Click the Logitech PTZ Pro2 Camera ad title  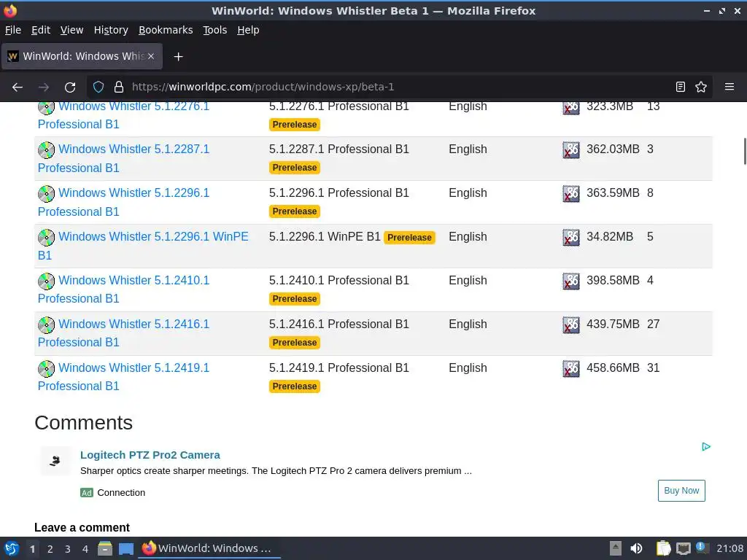click(150, 455)
